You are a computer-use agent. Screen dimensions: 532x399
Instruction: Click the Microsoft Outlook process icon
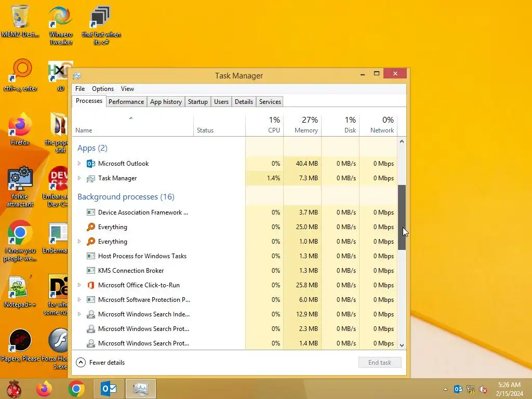[90, 164]
